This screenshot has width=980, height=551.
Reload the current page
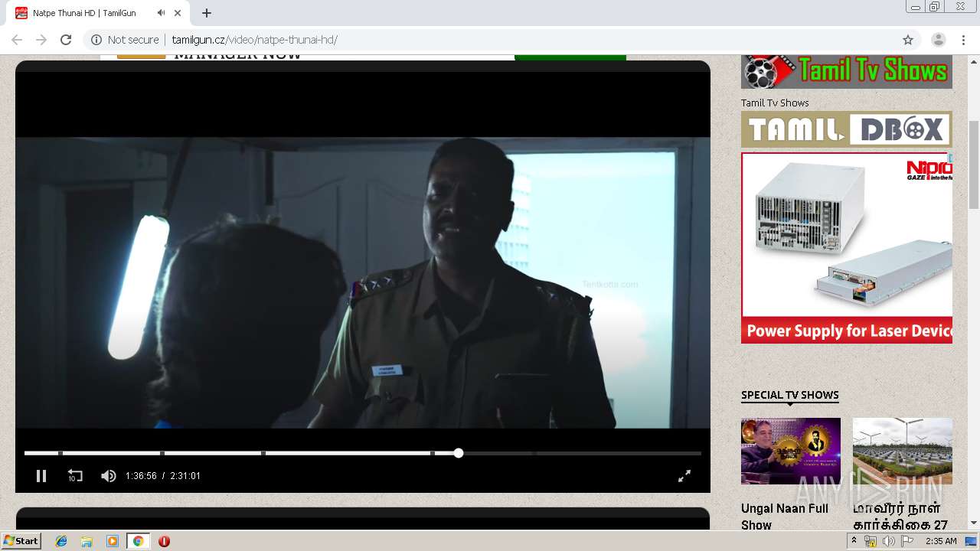click(66, 40)
